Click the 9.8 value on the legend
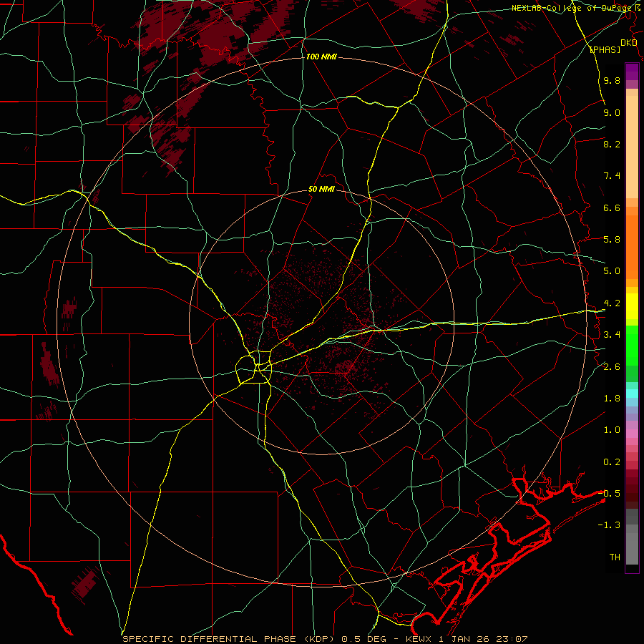This screenshot has height=644, width=644. tap(612, 80)
